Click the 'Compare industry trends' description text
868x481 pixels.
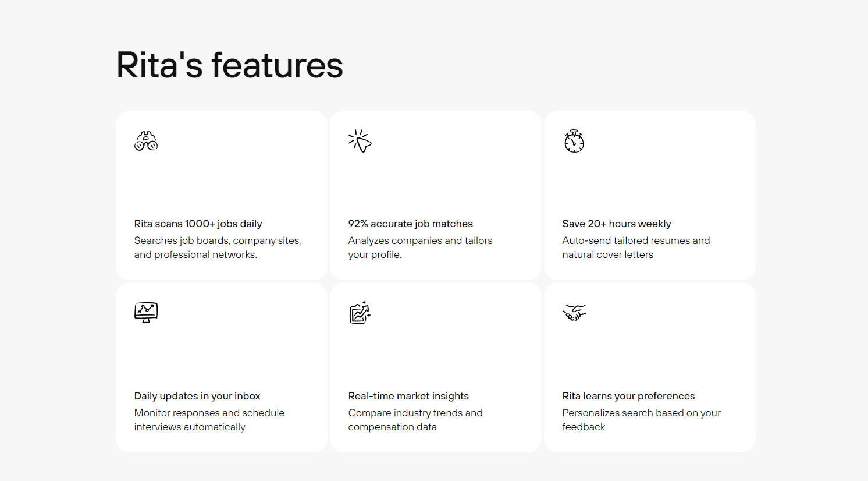pyautogui.click(x=415, y=420)
